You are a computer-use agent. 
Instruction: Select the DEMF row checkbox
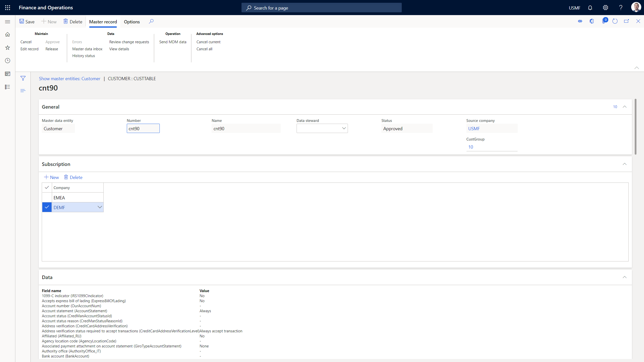(47, 207)
